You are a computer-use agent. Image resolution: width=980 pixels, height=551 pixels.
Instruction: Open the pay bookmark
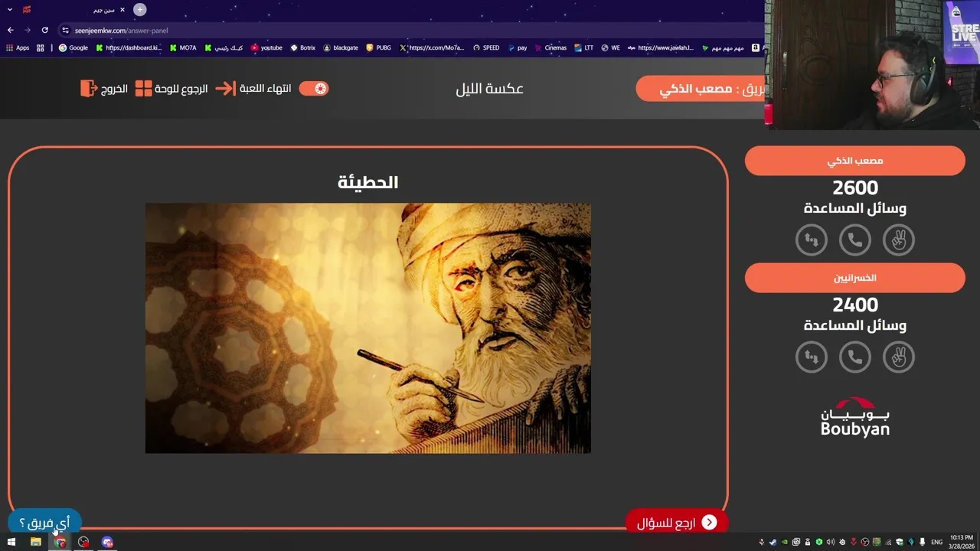(x=517, y=47)
